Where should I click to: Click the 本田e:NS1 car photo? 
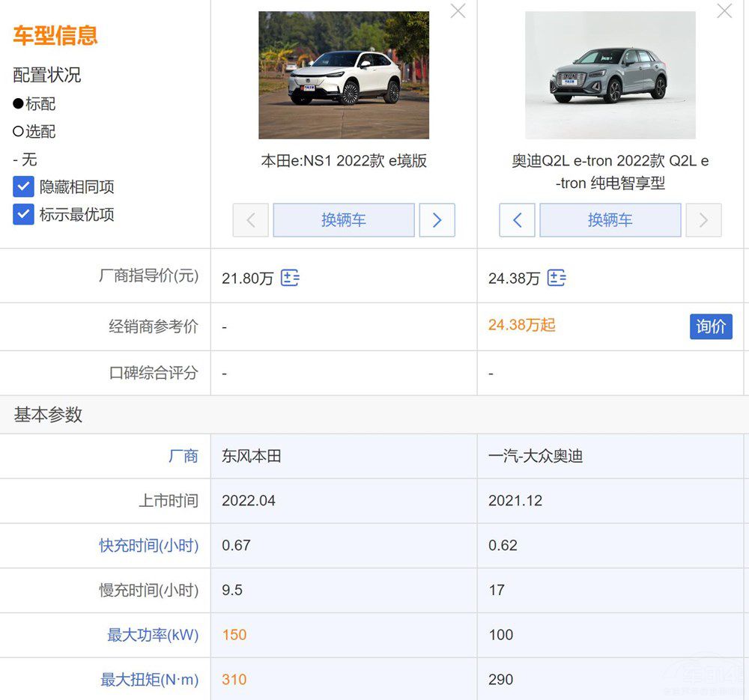click(343, 75)
